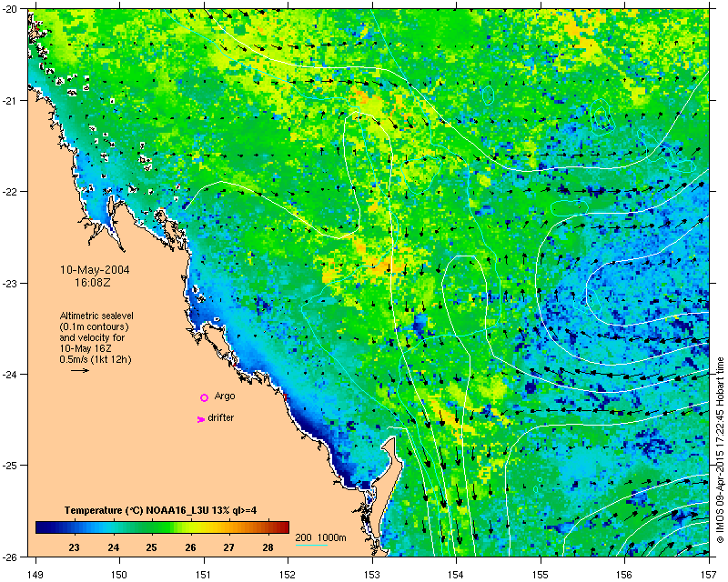Click the IMOS copyright timestamp text
This screenshot has height=582, width=728.
(721, 450)
